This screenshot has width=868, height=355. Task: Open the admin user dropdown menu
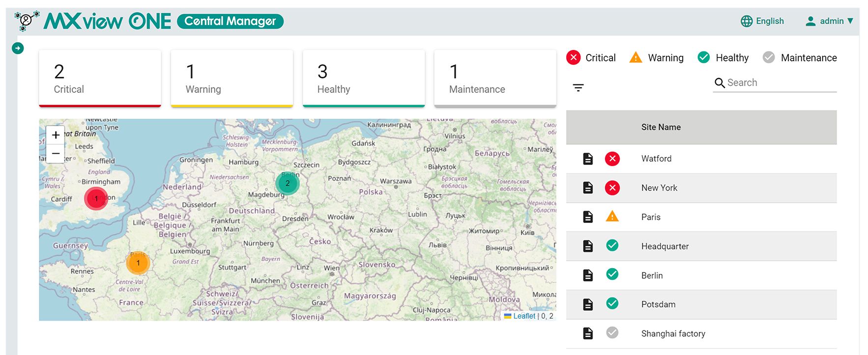tap(829, 21)
